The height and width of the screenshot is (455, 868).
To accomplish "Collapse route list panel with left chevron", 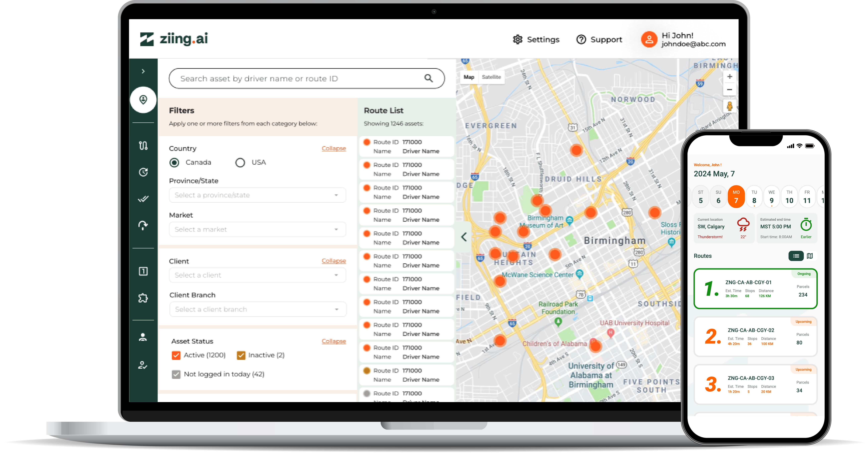I will pyautogui.click(x=464, y=237).
